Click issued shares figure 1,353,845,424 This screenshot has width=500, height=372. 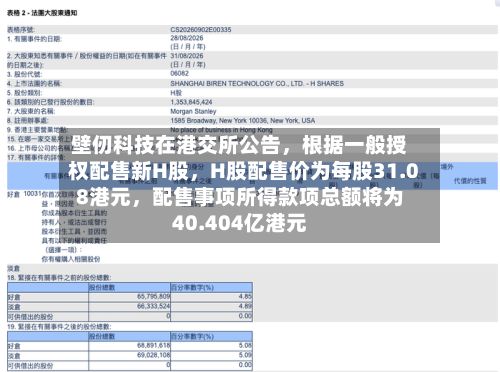[x=191, y=102]
